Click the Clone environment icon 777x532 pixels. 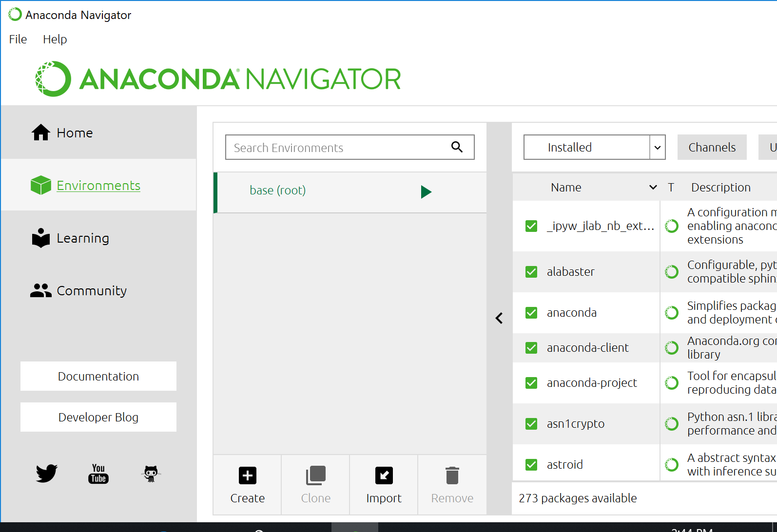316,475
